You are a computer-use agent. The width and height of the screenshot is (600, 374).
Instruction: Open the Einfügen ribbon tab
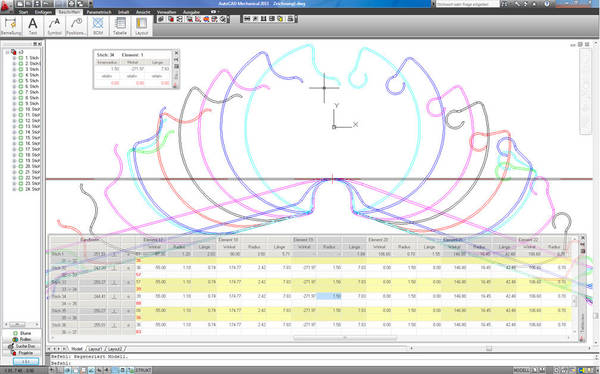[43, 12]
